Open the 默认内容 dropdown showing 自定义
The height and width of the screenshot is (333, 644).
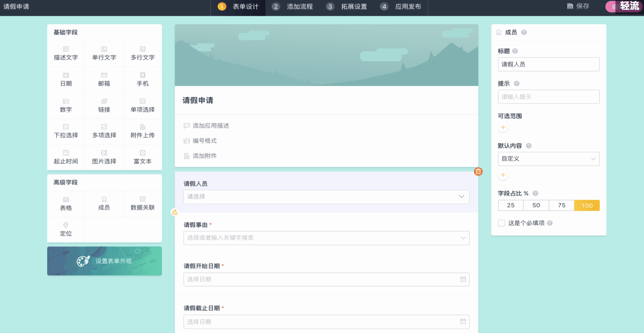pyautogui.click(x=548, y=159)
